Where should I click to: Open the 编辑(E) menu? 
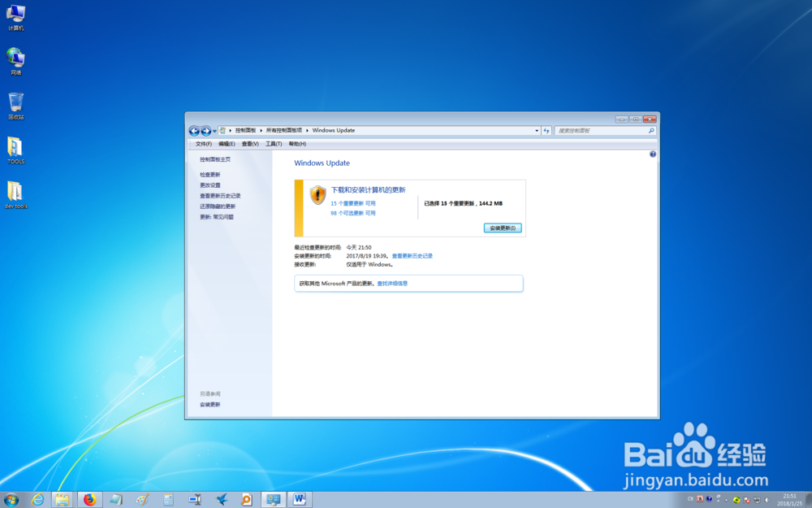click(227, 144)
